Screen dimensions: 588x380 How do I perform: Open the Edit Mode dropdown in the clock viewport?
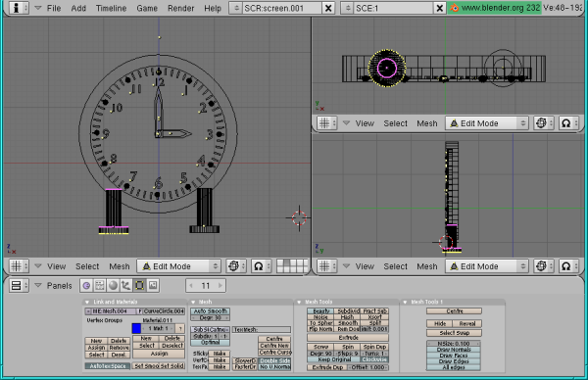[178, 266]
